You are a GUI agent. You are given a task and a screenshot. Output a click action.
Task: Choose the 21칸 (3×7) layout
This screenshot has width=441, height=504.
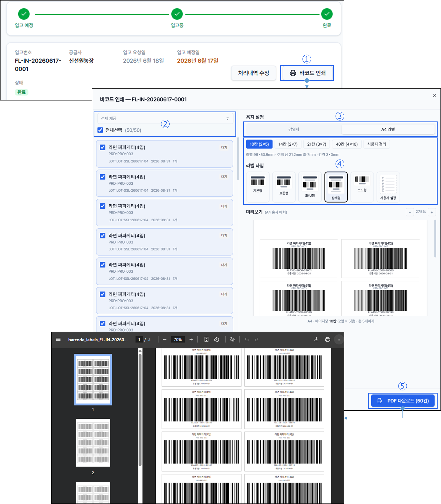(317, 144)
